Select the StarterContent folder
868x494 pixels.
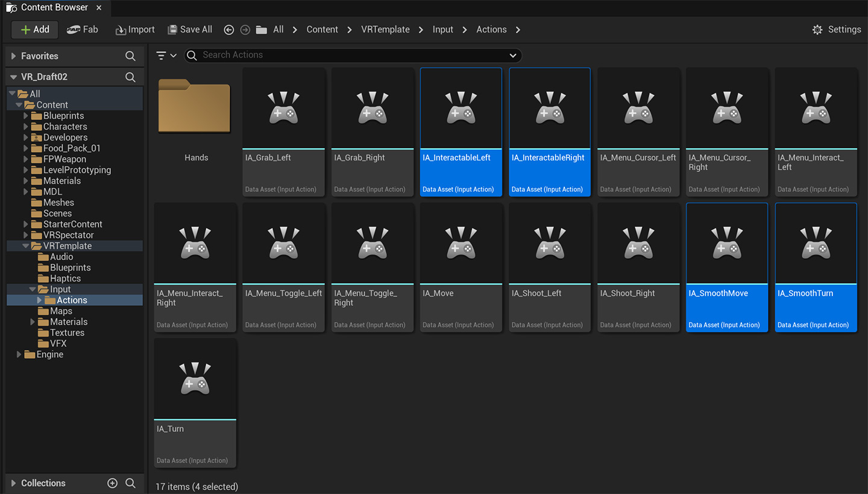72,224
